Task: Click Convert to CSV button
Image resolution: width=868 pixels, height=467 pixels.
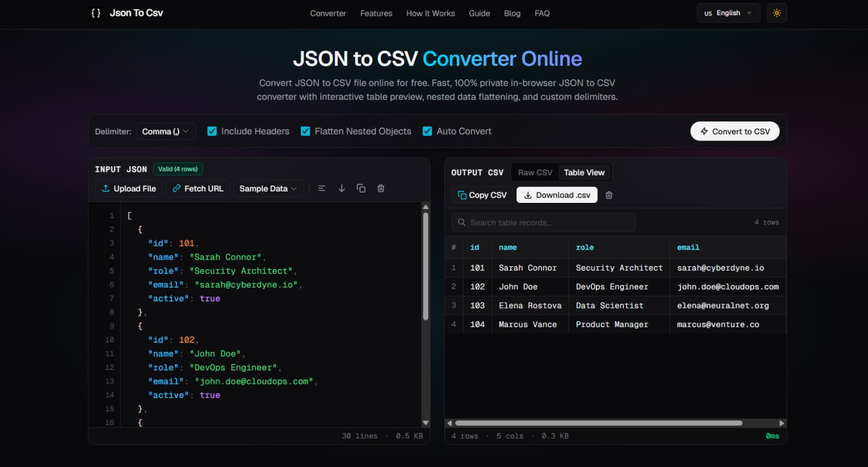Action: point(735,131)
